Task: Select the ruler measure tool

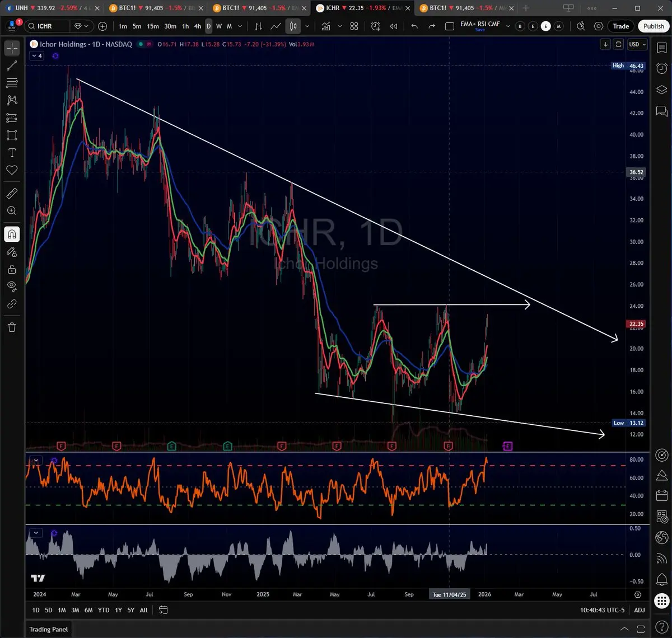Action: [x=12, y=194]
